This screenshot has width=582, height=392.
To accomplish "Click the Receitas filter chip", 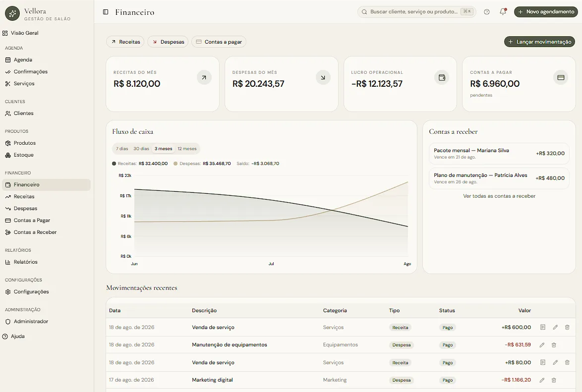I will (125, 42).
